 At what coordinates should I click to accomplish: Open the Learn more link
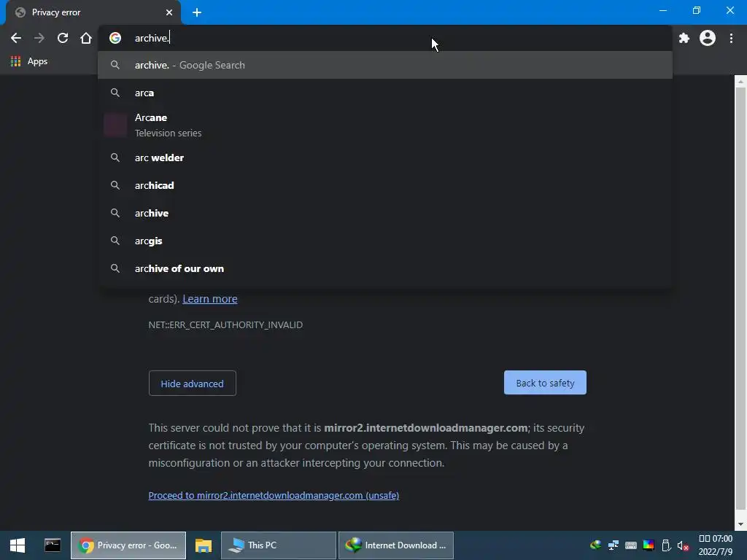(209, 298)
